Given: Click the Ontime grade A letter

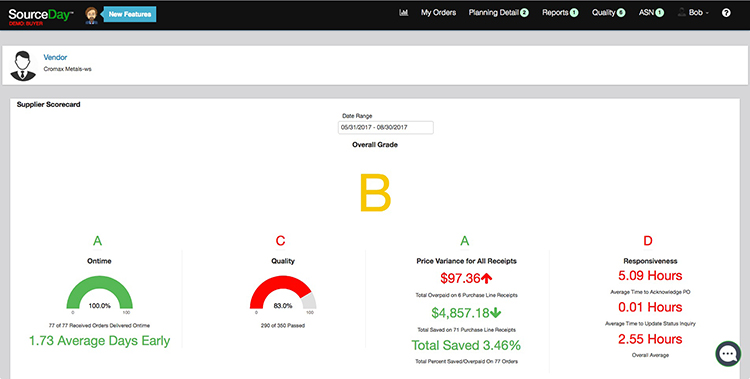Looking at the screenshot, I should pyautogui.click(x=98, y=241).
